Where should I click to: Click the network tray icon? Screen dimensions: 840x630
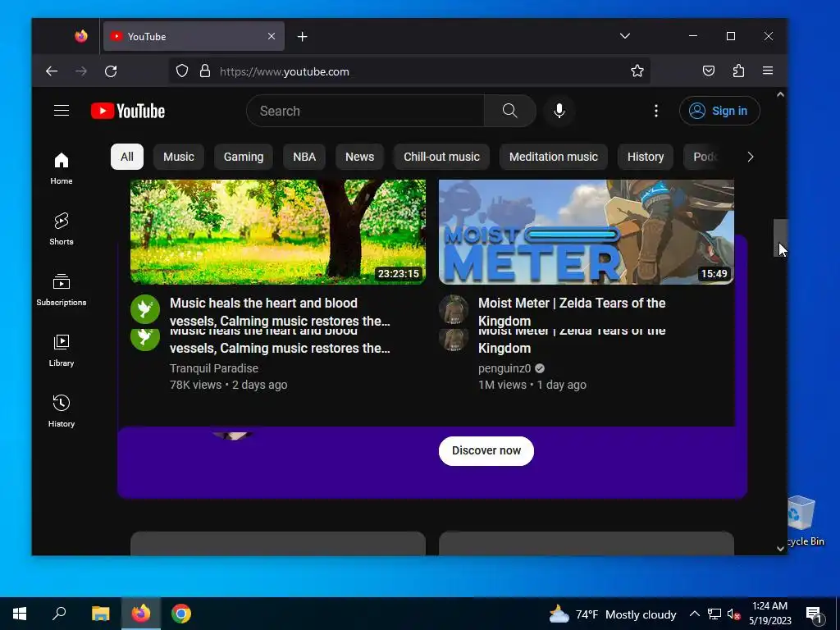pos(714,614)
